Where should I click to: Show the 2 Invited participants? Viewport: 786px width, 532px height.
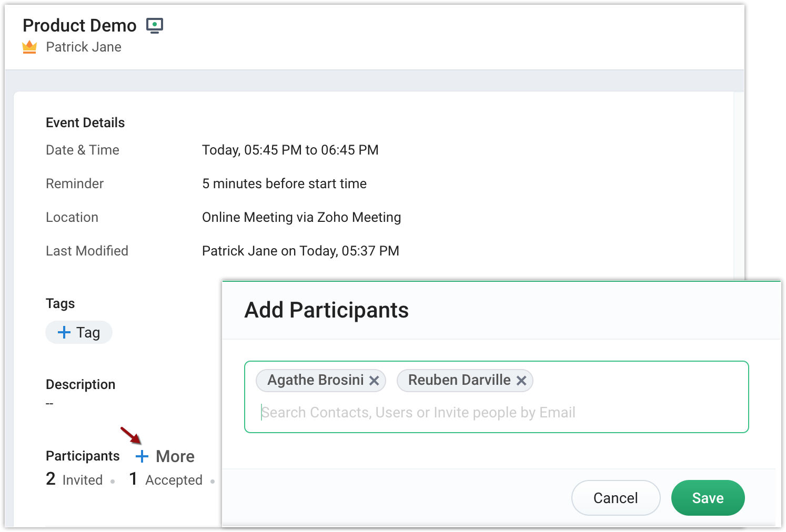(74, 479)
